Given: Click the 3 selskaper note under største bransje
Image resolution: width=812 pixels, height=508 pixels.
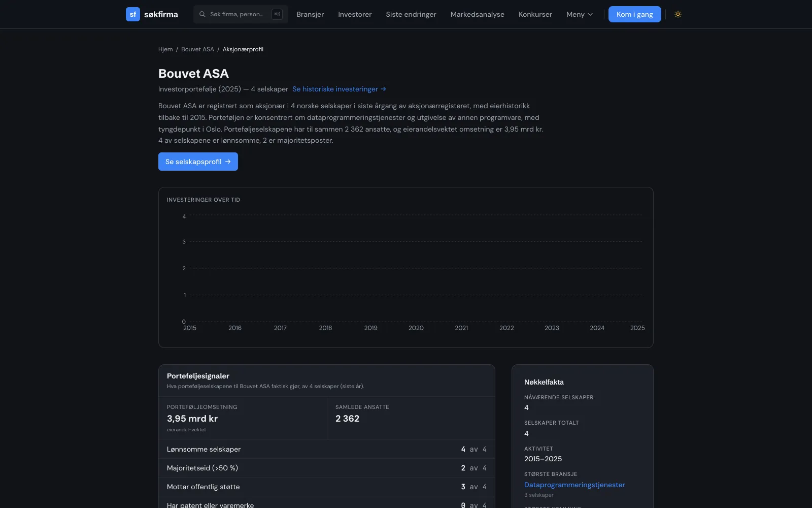Looking at the screenshot, I should click(539, 495).
